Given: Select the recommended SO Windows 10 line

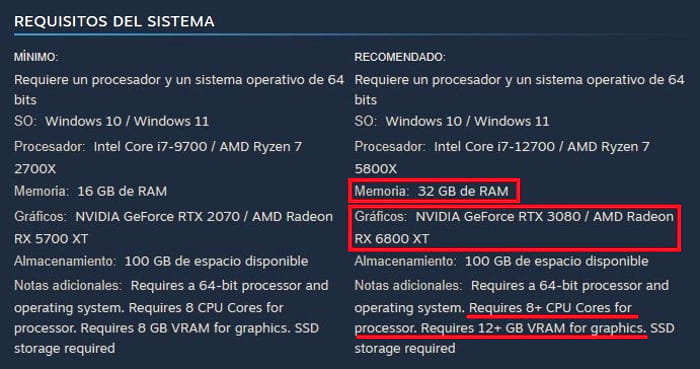Looking at the screenshot, I should [x=452, y=121].
